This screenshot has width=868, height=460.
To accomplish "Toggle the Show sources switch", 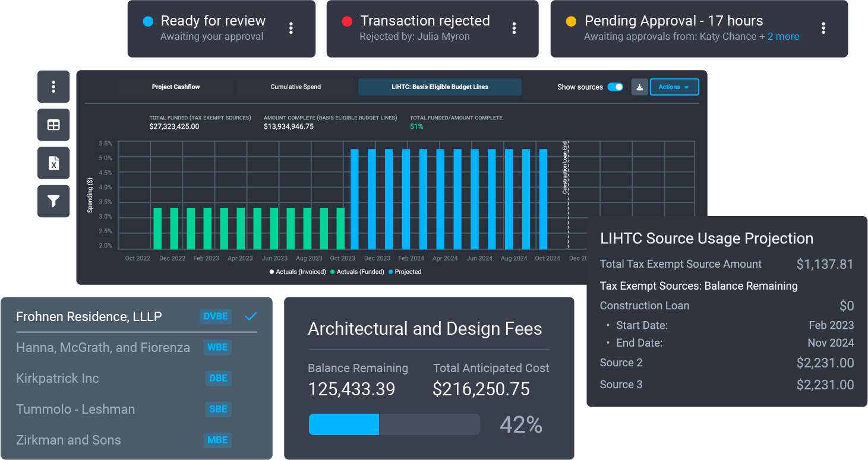I will click(x=615, y=87).
